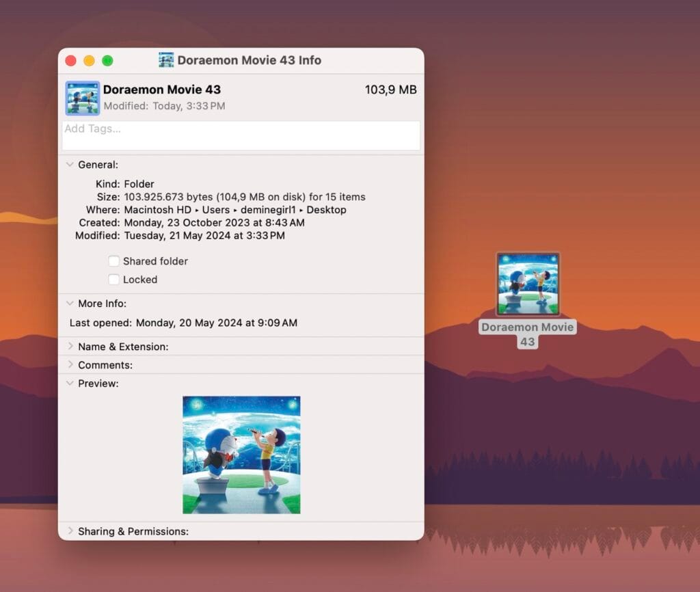Collapse the General section
Screen dimensions: 700x592
click(70, 164)
